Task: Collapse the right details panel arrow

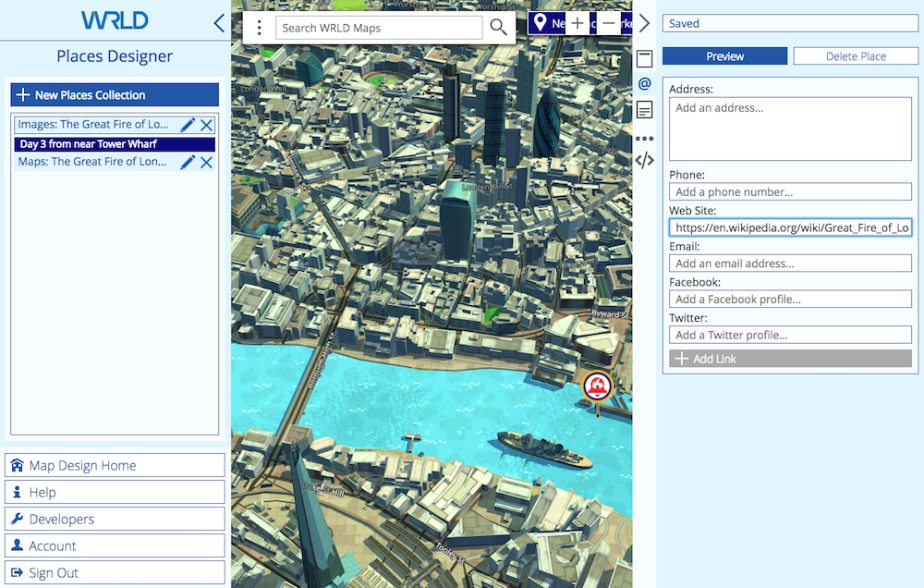Action: (x=645, y=23)
